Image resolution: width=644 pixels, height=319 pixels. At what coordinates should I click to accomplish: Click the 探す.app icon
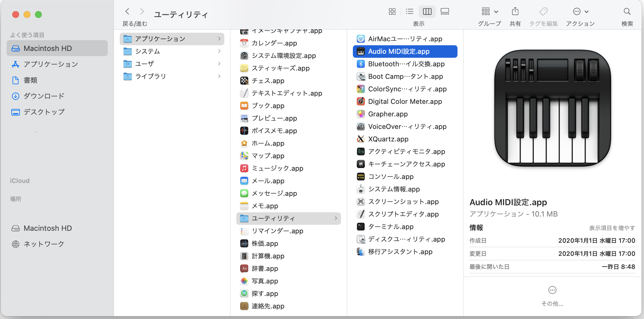[244, 294]
